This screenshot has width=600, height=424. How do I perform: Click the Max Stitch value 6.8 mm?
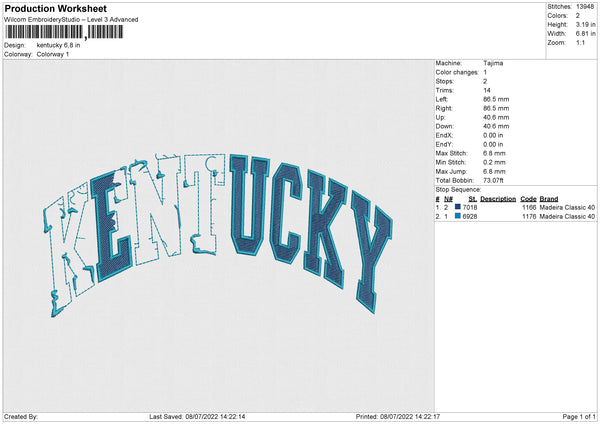(x=494, y=153)
